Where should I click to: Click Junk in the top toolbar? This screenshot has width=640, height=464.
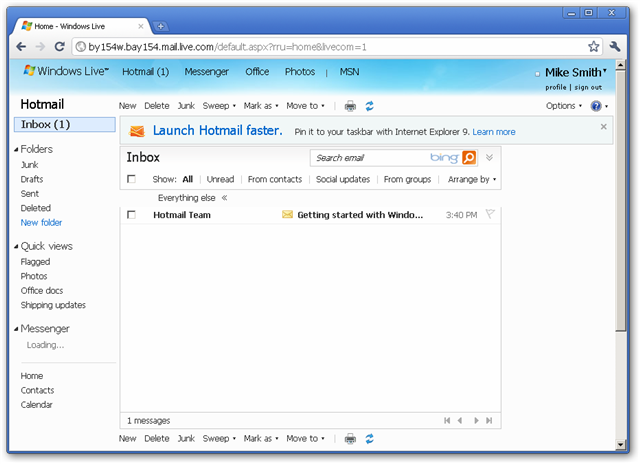coord(186,106)
